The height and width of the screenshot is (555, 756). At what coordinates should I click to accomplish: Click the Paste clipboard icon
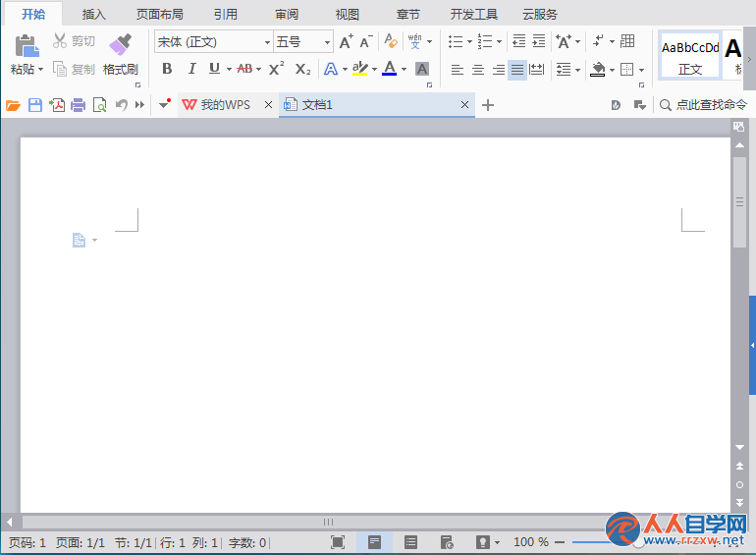(x=27, y=46)
